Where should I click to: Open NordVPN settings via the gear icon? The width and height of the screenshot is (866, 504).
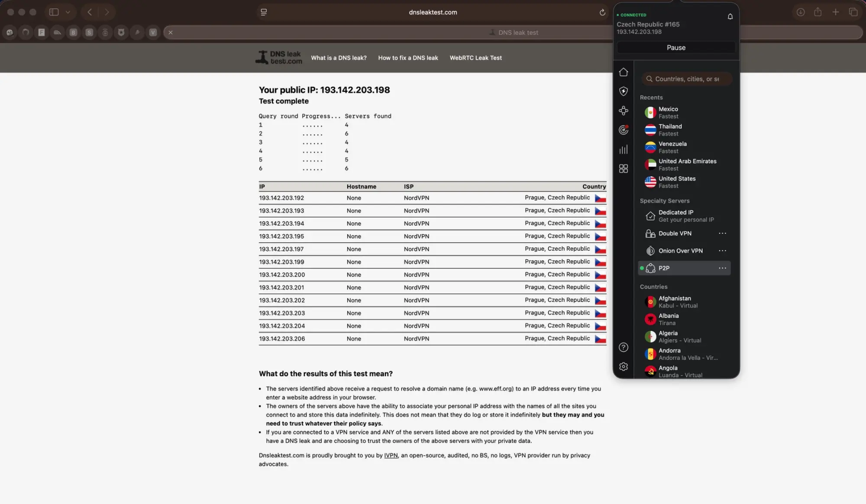[624, 366]
